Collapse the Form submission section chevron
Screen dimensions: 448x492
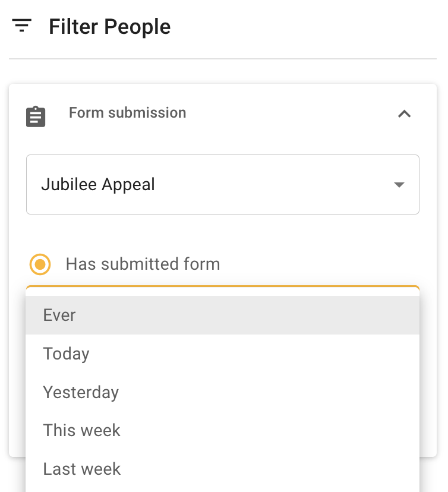point(404,113)
